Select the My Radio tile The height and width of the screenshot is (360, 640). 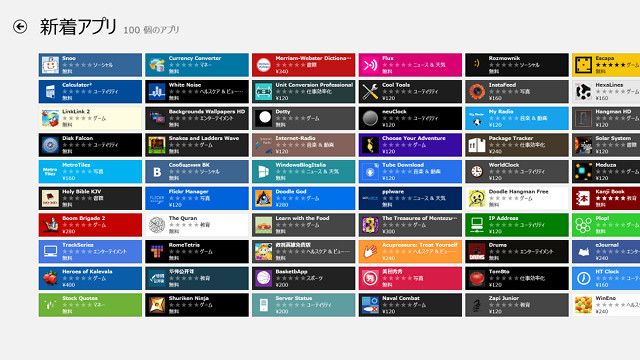(517, 118)
